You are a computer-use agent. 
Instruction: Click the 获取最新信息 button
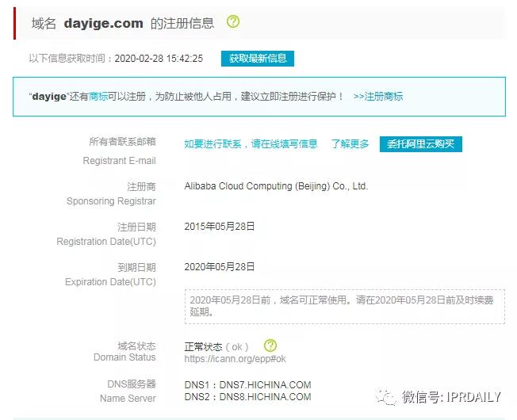[x=258, y=59]
